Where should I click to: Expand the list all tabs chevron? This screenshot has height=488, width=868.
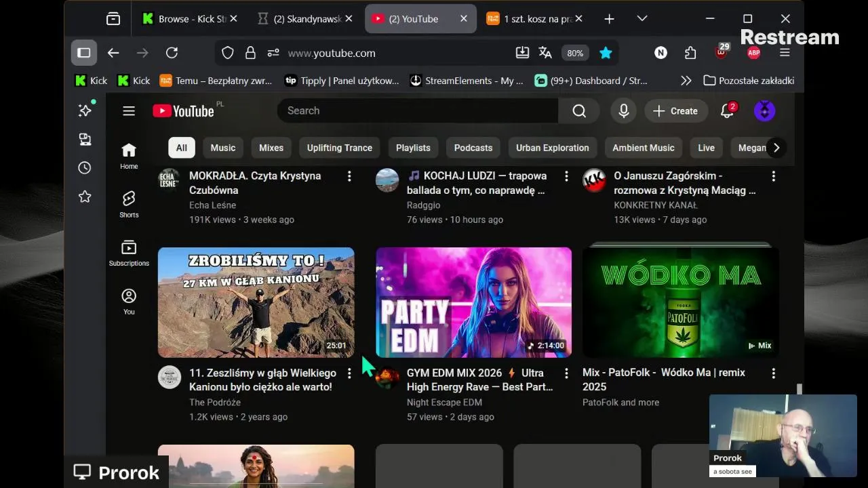[x=642, y=19]
